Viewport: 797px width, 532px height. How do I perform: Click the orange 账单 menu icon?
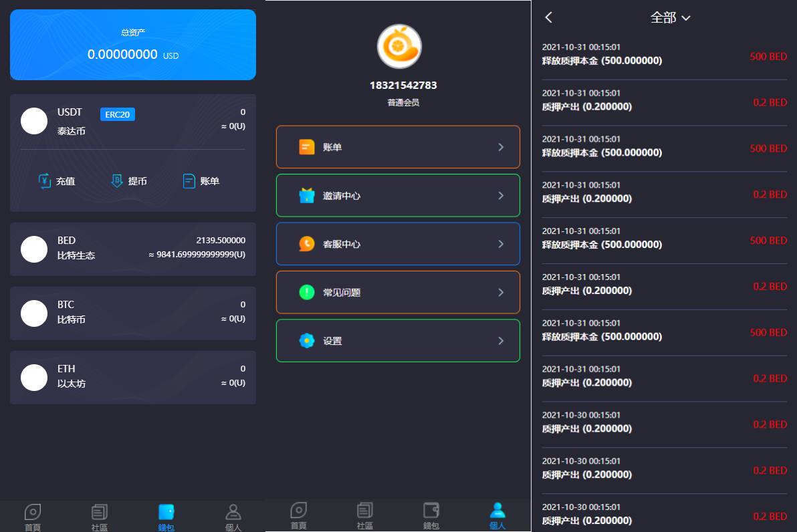coord(306,147)
